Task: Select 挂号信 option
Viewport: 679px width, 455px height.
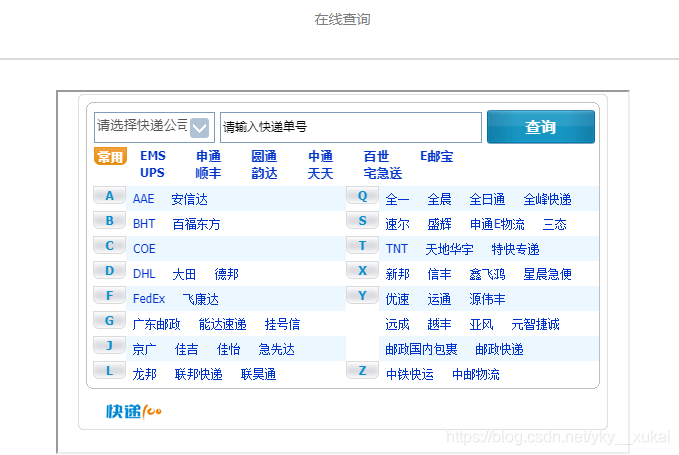Action: click(282, 324)
